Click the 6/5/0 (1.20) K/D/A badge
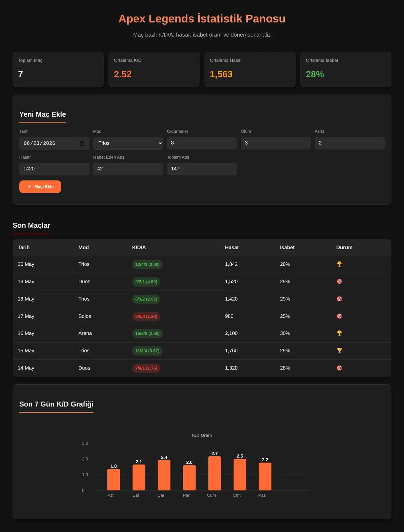 click(x=146, y=316)
